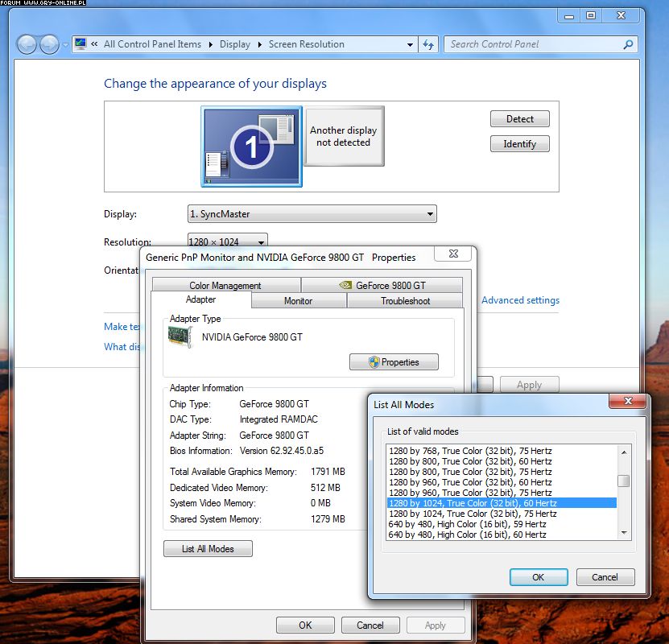The height and width of the screenshot is (644, 669).
Task: Click the valid modes scrollbar thumb
Action: 624,481
